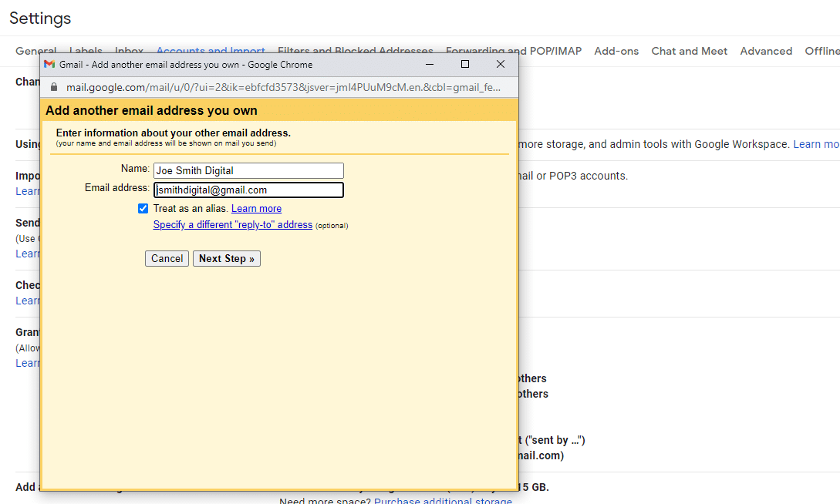The height and width of the screenshot is (504, 840).
Task: Toggle the Treat as an alias checkbox
Action: point(143,209)
